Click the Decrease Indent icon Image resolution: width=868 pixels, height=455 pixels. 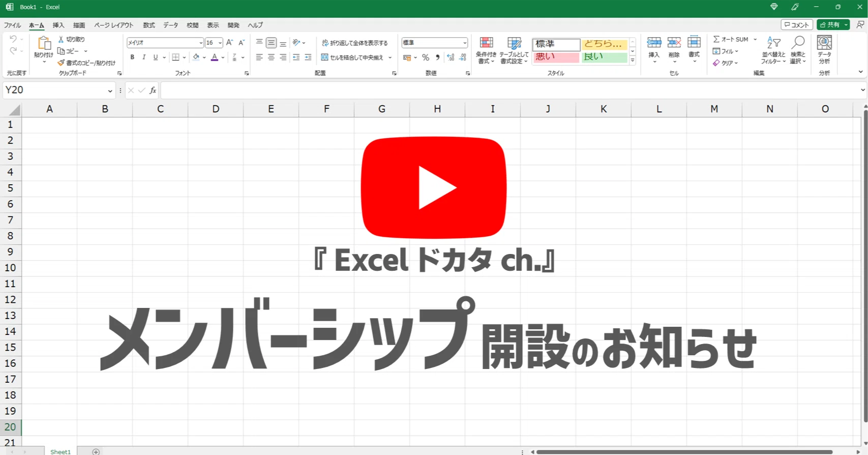point(296,58)
